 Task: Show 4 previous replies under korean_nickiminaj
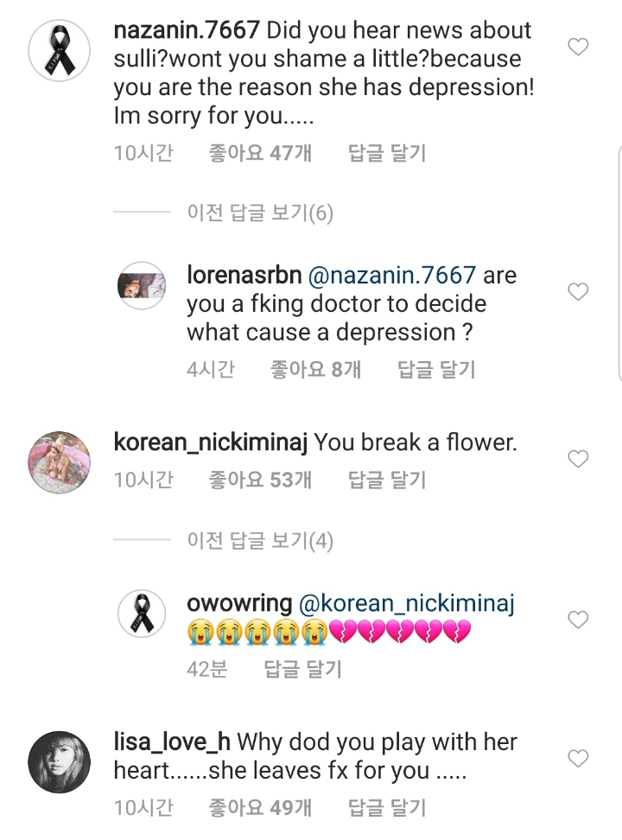(260, 541)
